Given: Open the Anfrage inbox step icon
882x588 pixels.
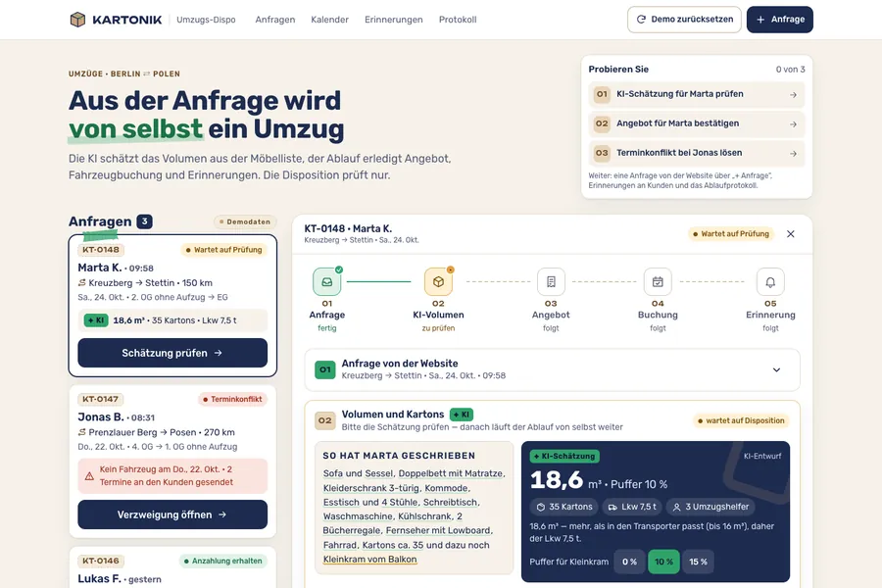Looking at the screenshot, I should (326, 282).
